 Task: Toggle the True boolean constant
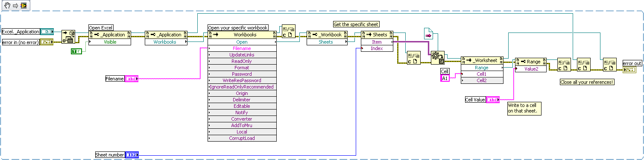(x=76, y=51)
